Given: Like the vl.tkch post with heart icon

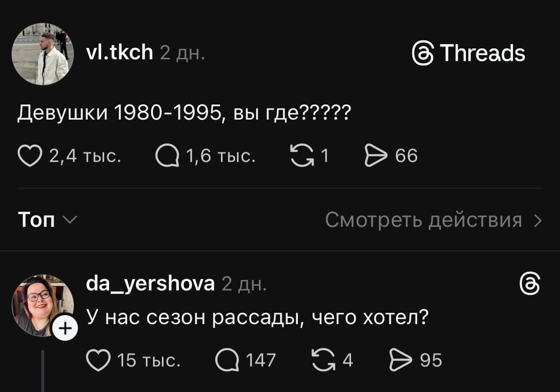Looking at the screenshot, I should coord(29,156).
